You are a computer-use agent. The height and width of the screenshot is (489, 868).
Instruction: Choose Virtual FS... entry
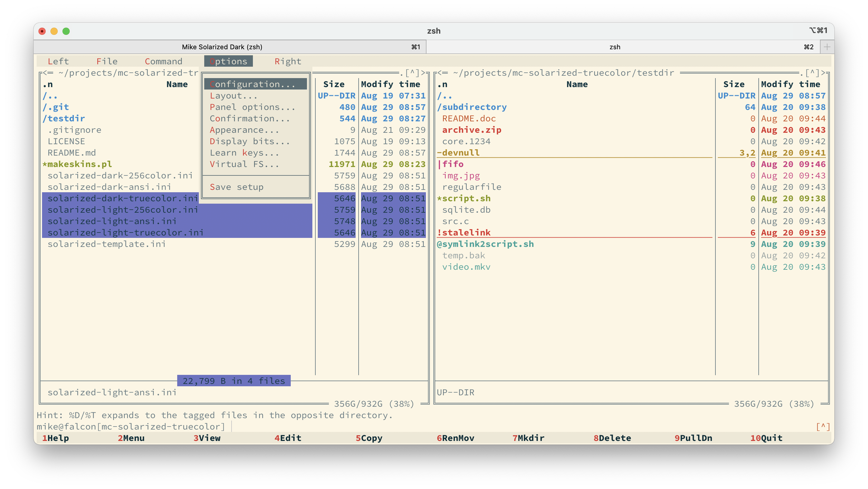pos(255,165)
